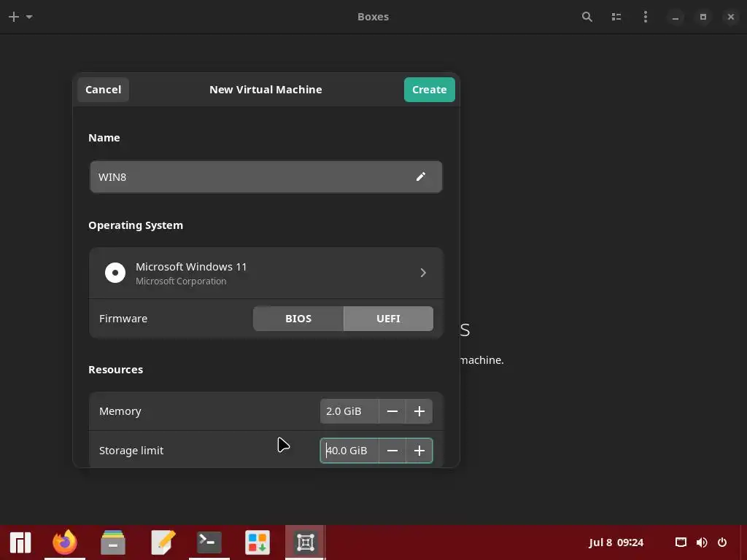The width and height of the screenshot is (747, 560).
Task: Open the file manager from the taskbar
Action: [113, 542]
